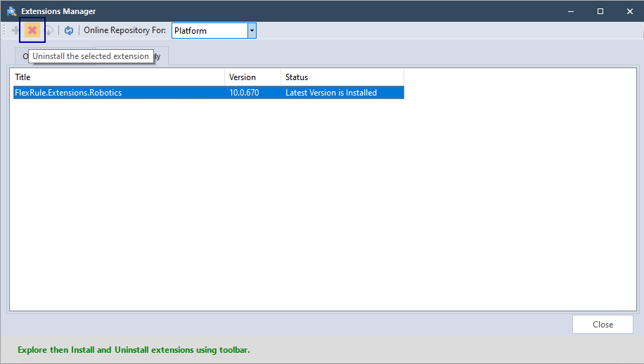Click the 'Latest Version is Installed' status cell
Viewport: 644px width, 364px height.
coord(331,93)
